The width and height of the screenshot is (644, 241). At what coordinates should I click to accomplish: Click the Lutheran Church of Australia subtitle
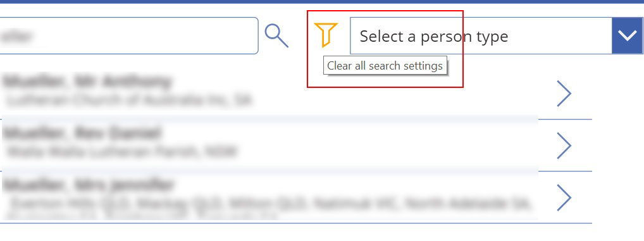point(128,100)
